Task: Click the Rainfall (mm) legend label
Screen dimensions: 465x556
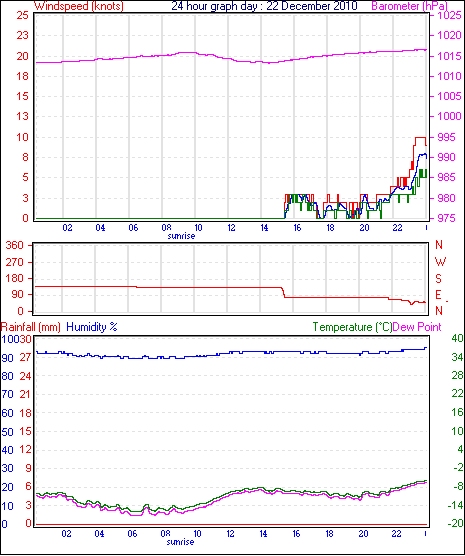Action: (x=31, y=327)
